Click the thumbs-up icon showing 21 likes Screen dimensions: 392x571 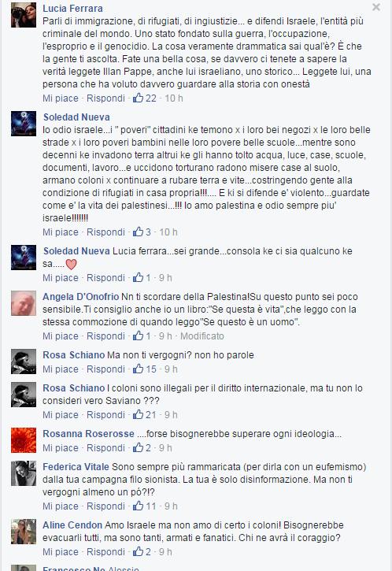138,414
